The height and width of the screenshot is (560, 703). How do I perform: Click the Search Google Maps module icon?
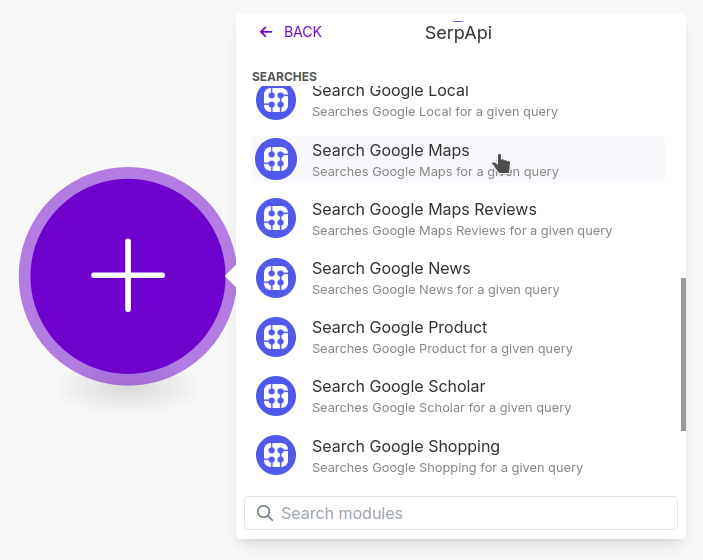(x=276, y=159)
